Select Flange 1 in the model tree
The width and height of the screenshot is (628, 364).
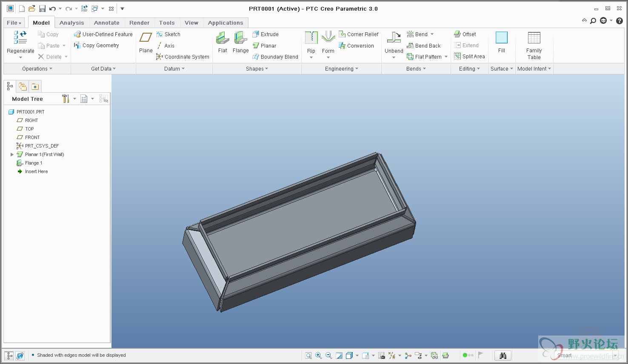point(29,163)
